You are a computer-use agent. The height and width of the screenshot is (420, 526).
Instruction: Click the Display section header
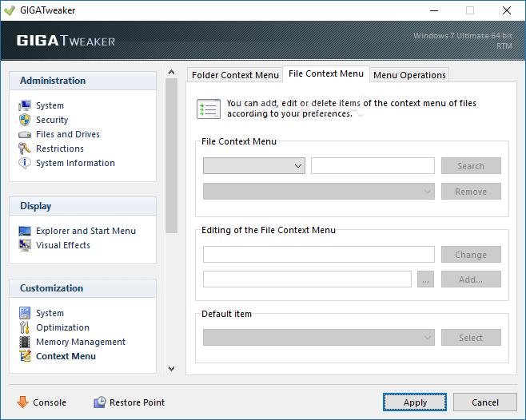[83, 206]
